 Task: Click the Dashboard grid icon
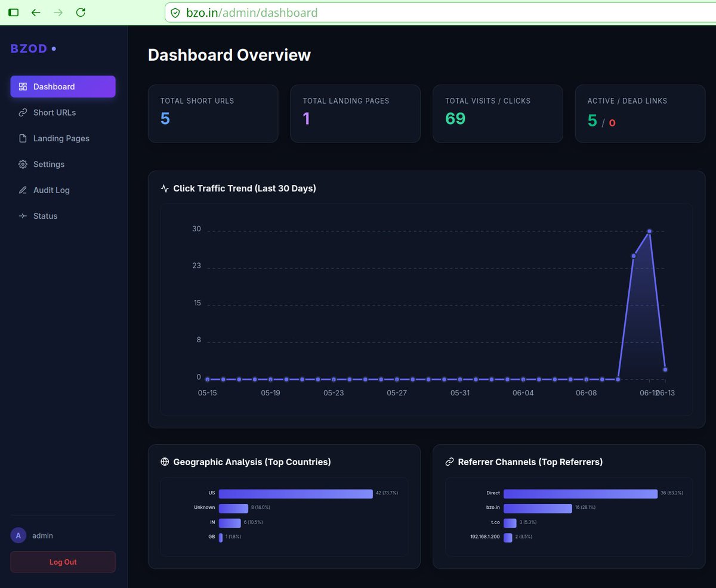(x=23, y=86)
